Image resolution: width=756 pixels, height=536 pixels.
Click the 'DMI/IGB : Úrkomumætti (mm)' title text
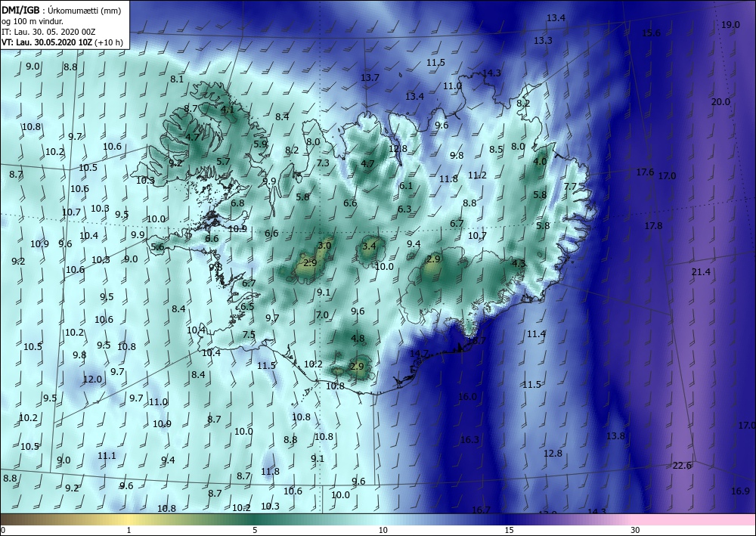[61, 10]
